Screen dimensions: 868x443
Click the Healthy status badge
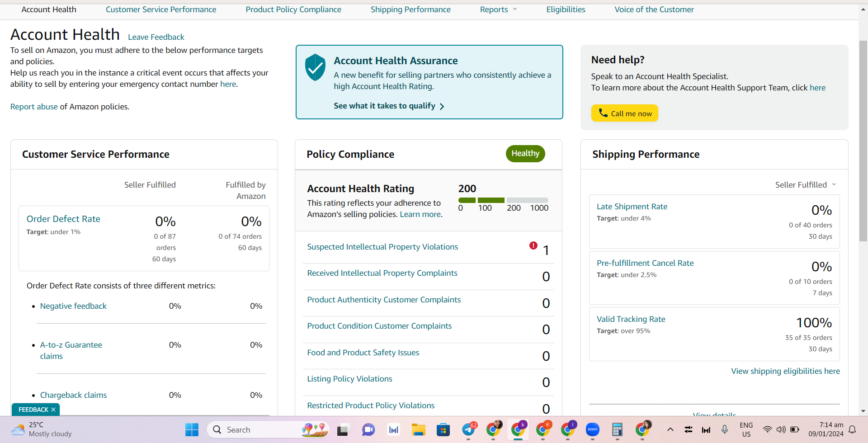(525, 153)
